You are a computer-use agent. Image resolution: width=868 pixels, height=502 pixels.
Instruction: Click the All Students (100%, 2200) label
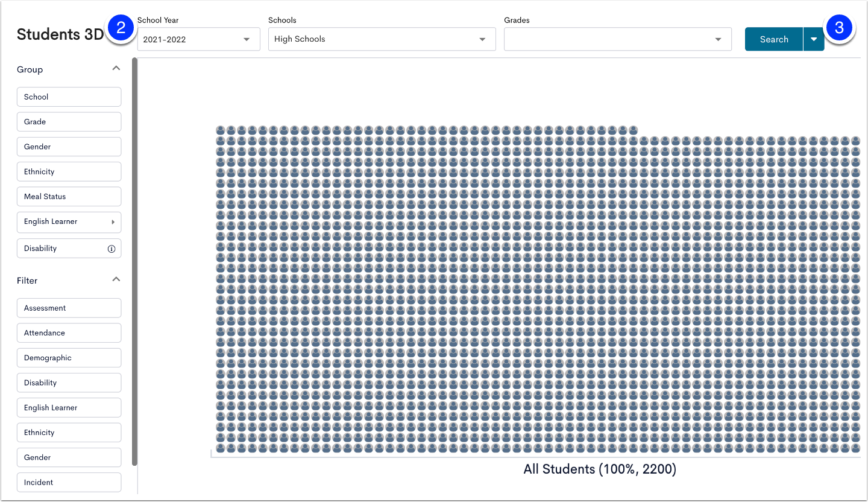(600, 469)
